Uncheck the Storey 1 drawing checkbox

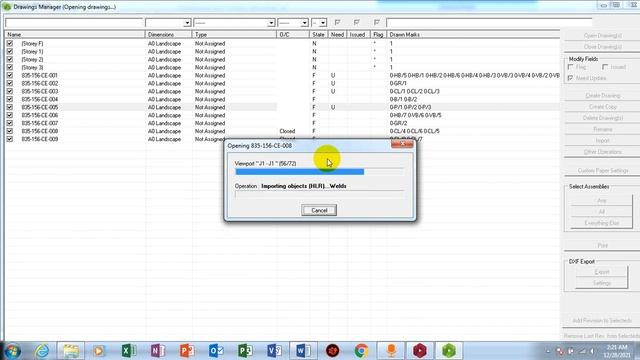10,51
